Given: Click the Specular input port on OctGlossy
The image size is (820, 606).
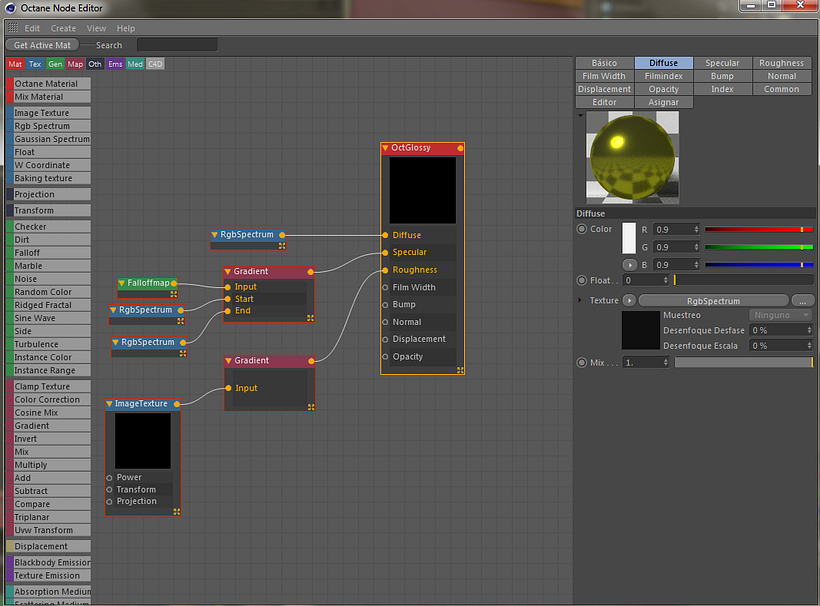Looking at the screenshot, I should [x=385, y=253].
